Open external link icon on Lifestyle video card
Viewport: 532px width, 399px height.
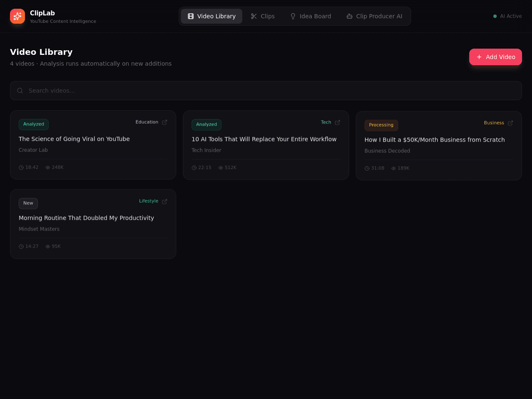pos(165,202)
